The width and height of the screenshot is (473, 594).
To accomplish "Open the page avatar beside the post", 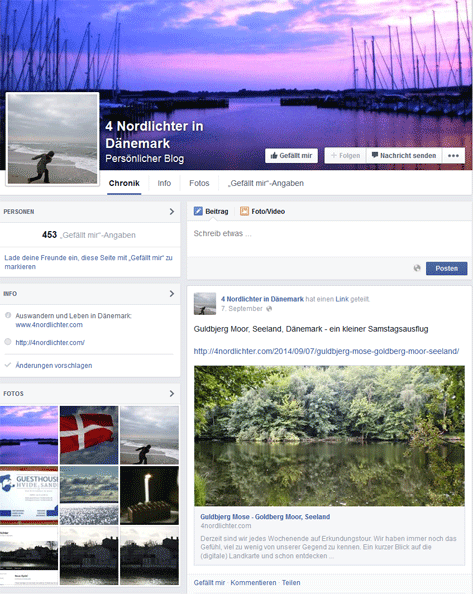I will [x=205, y=303].
